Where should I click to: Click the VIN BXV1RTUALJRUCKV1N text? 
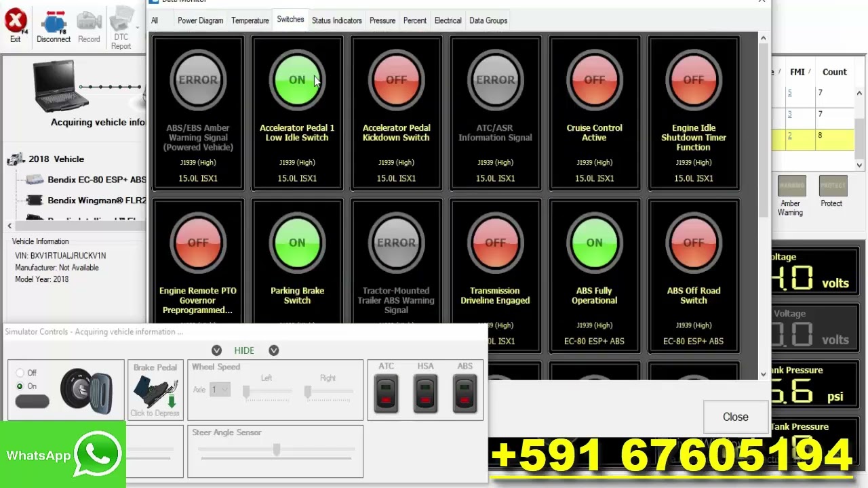60,256
